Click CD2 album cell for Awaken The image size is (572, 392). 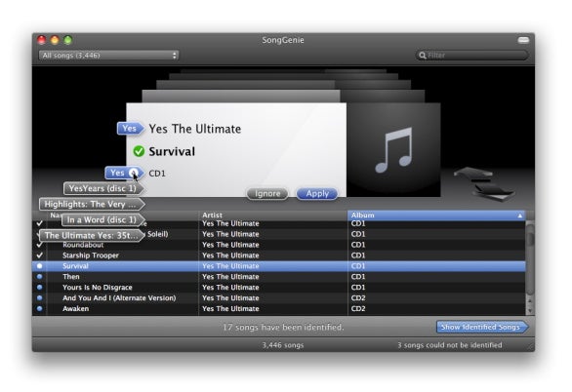coord(358,308)
